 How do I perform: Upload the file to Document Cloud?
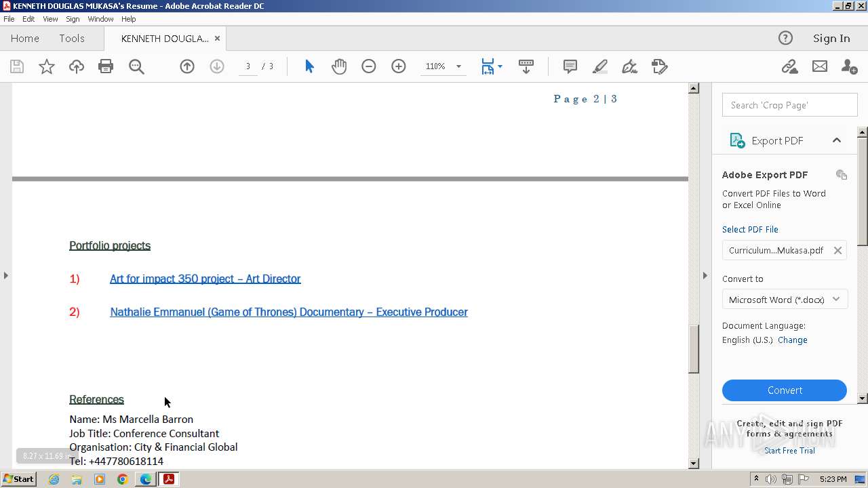coord(77,66)
